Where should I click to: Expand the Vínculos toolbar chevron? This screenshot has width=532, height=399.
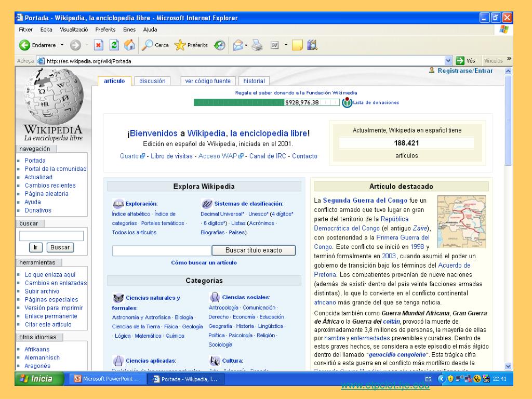click(x=509, y=59)
